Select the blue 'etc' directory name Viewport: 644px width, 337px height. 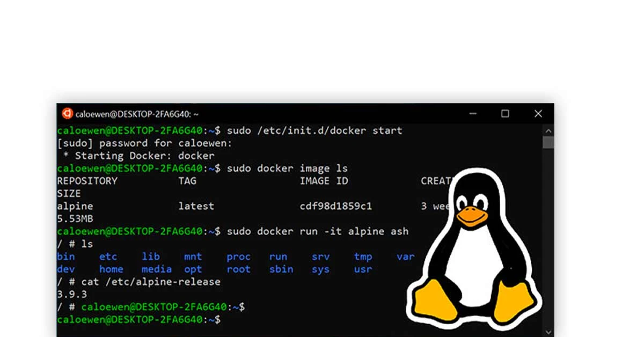click(107, 257)
